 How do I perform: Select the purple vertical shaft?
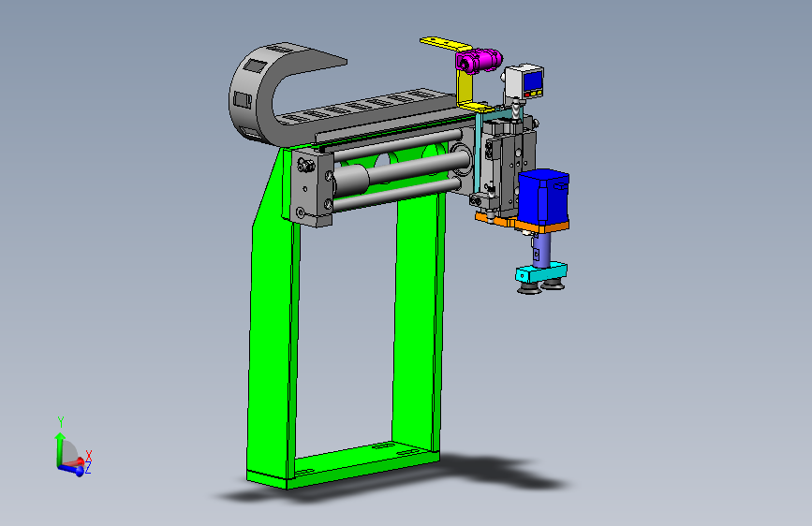[541, 250]
